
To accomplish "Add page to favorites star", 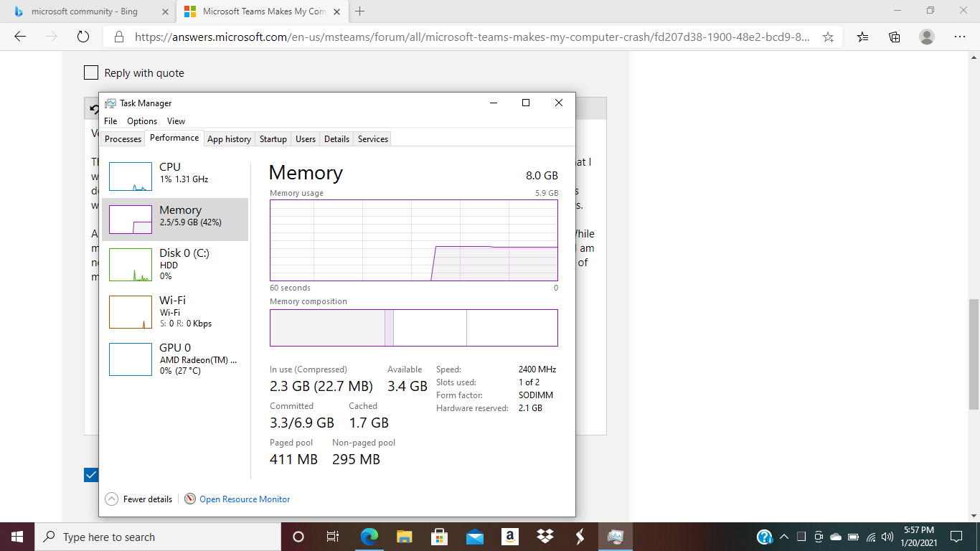I will [828, 37].
